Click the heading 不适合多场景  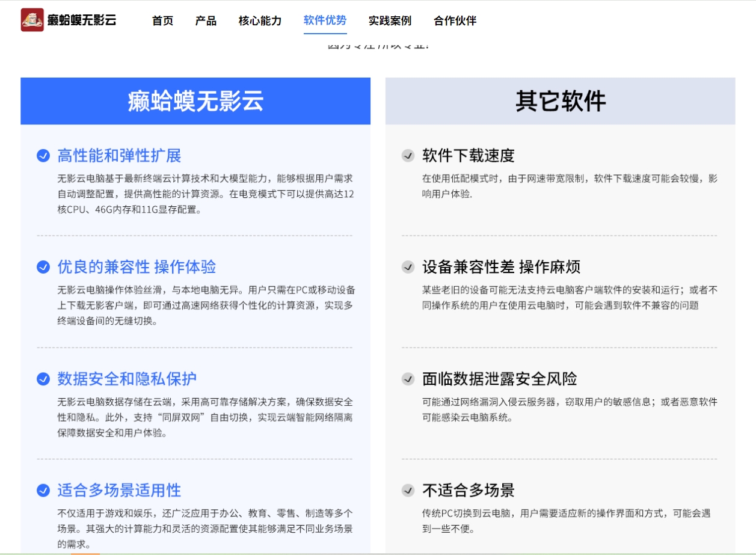tap(469, 490)
